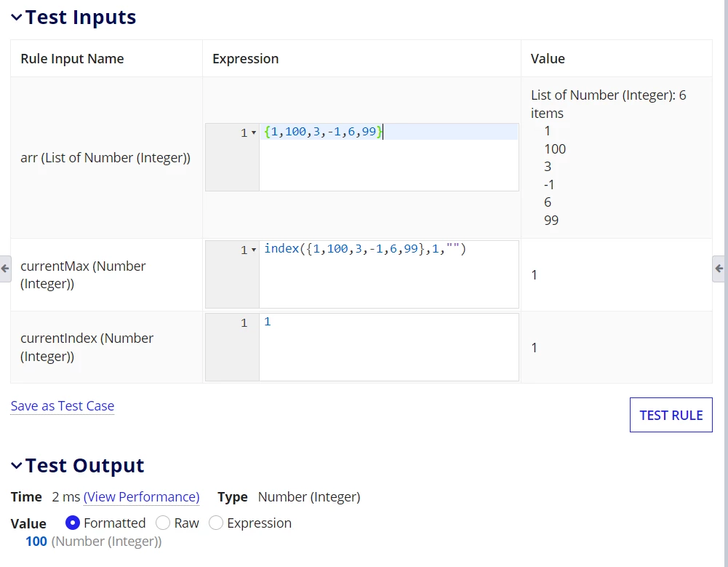This screenshot has height=567, width=728.
Task: Click 'List of Number (Integer): 6 items' text
Action: click(x=608, y=104)
